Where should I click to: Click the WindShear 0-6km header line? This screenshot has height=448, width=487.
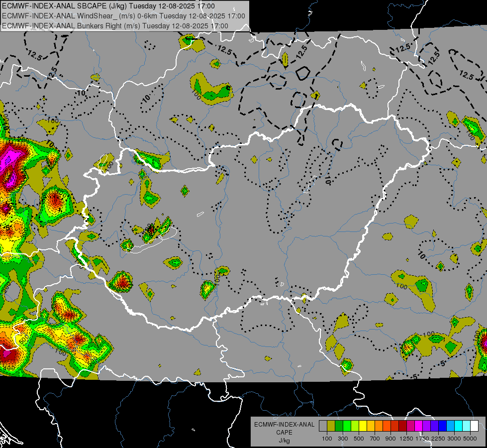123,16
